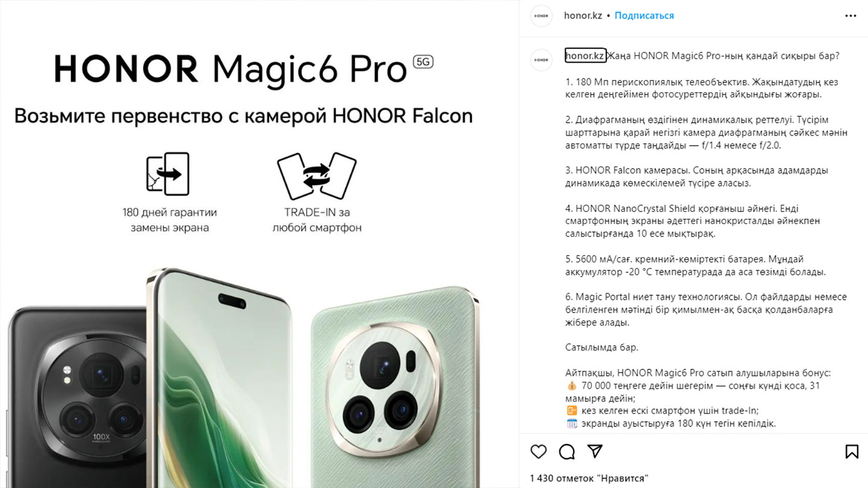
Task: Select the screen replacement warranty icon
Action: (168, 174)
